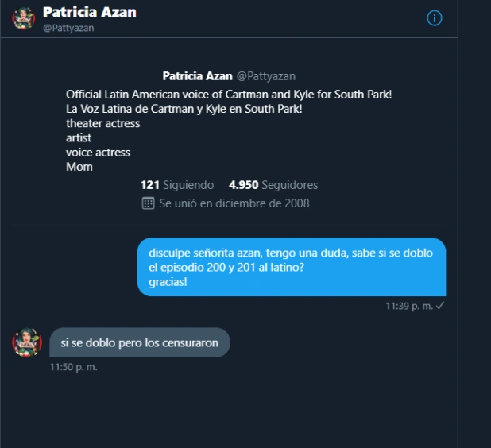The width and height of the screenshot is (491, 448).
Task: Click the "si se doblo pero los censuraron" reply
Action: pos(140,342)
